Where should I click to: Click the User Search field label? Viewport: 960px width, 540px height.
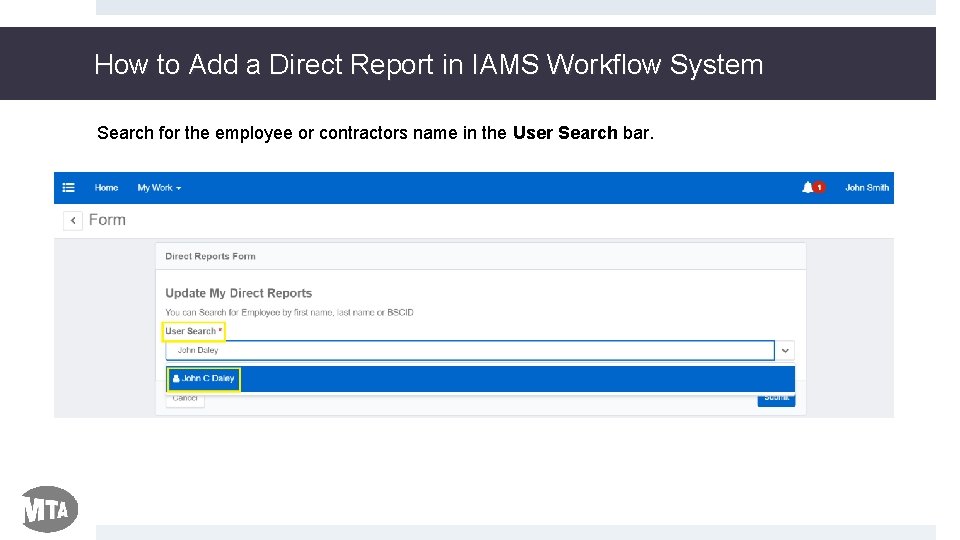click(x=193, y=331)
